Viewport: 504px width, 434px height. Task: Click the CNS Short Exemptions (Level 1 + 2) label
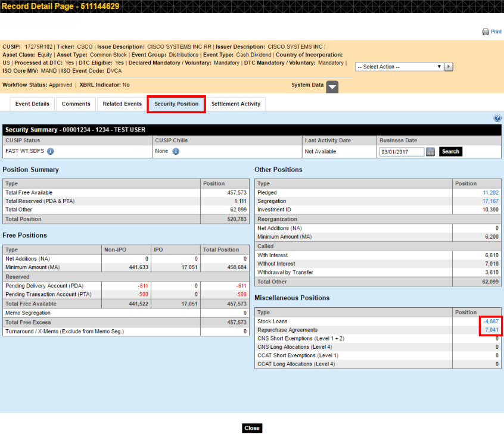301,339
